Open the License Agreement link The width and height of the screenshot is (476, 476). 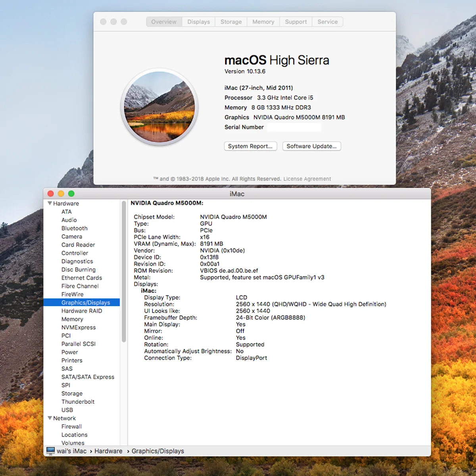pyautogui.click(x=307, y=179)
